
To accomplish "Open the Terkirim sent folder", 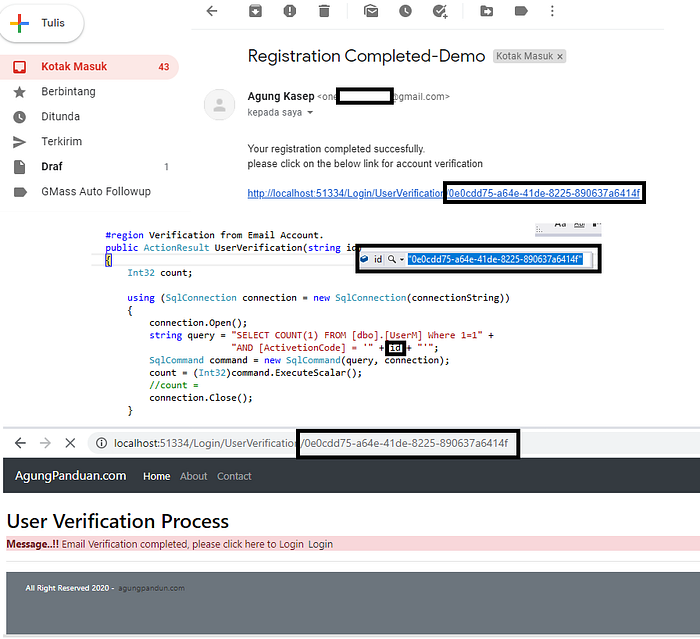I will (x=62, y=142).
